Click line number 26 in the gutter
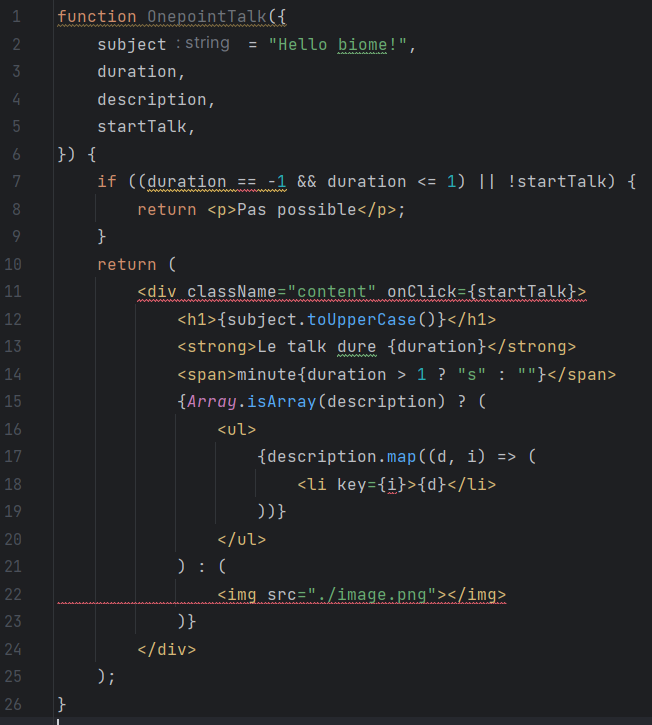Screen dimensions: 652x725 [x=12, y=705]
